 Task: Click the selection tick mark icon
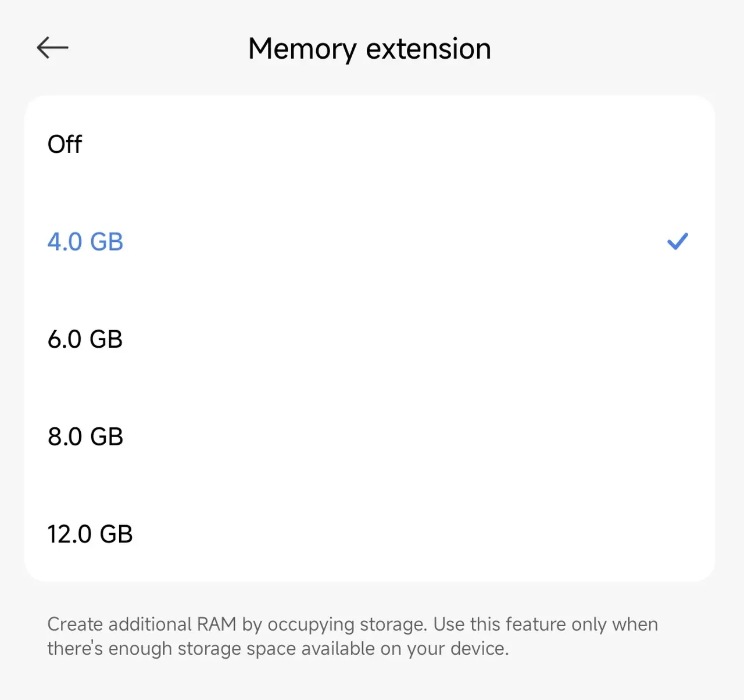pos(677,241)
